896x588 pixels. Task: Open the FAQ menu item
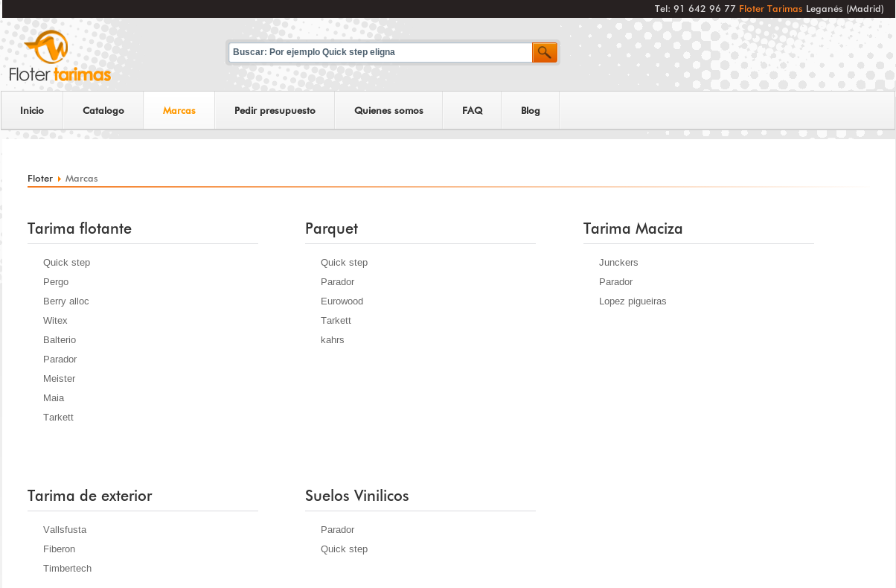pos(472,110)
